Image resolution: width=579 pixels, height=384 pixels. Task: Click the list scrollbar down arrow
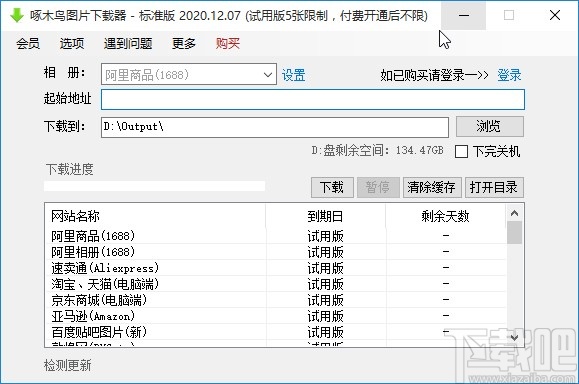(x=514, y=337)
